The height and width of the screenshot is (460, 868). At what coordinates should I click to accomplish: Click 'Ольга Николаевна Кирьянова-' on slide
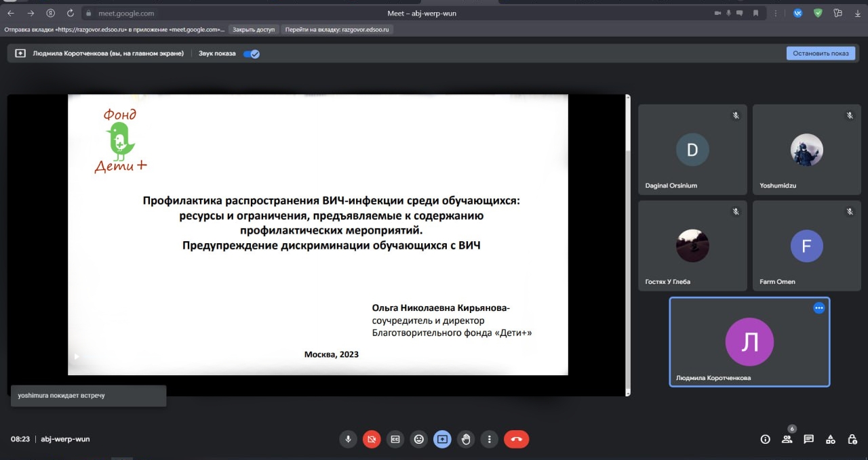pos(441,308)
